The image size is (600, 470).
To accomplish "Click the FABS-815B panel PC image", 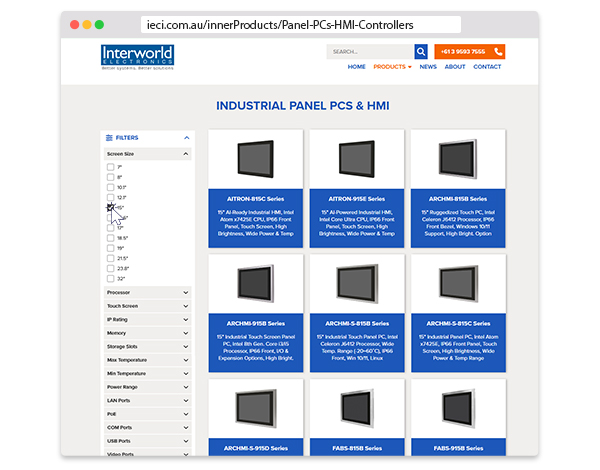I will (x=357, y=408).
